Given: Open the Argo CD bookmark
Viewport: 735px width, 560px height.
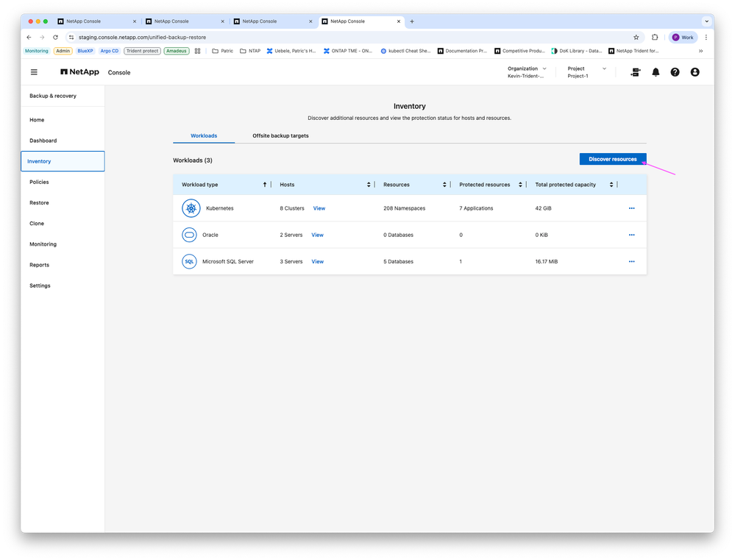Looking at the screenshot, I should 109,51.
